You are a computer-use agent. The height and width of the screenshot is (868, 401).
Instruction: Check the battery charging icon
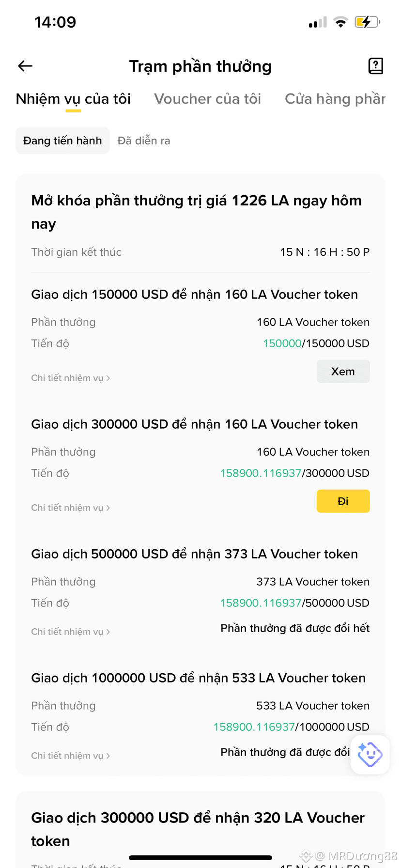367,22
